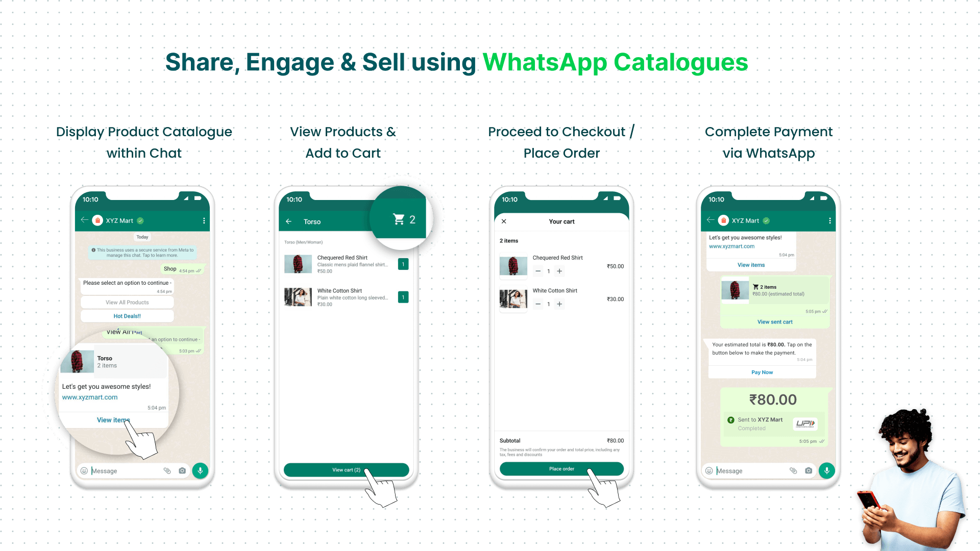Click www.xyzmart.com hyperlink in chat
The height and width of the screenshot is (551, 980).
(x=90, y=396)
